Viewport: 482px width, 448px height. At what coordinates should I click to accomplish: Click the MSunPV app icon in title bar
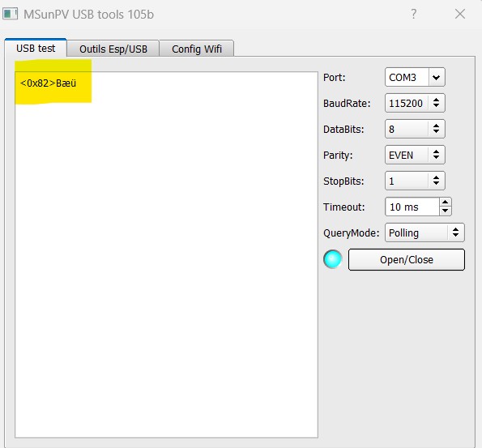[11, 14]
